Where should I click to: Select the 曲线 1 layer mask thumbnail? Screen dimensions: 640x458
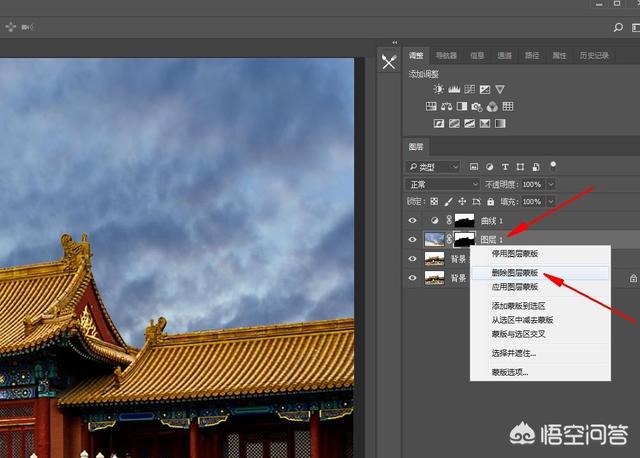(x=464, y=220)
